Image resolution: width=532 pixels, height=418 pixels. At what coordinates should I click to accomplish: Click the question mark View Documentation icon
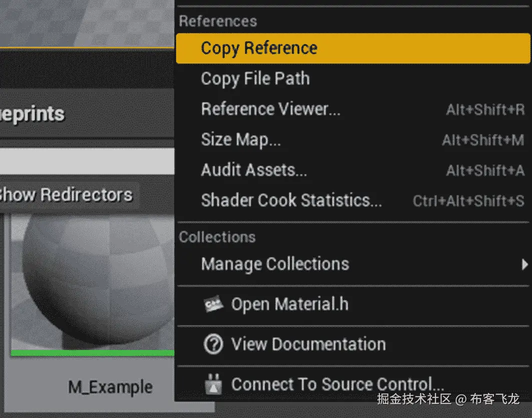click(214, 344)
